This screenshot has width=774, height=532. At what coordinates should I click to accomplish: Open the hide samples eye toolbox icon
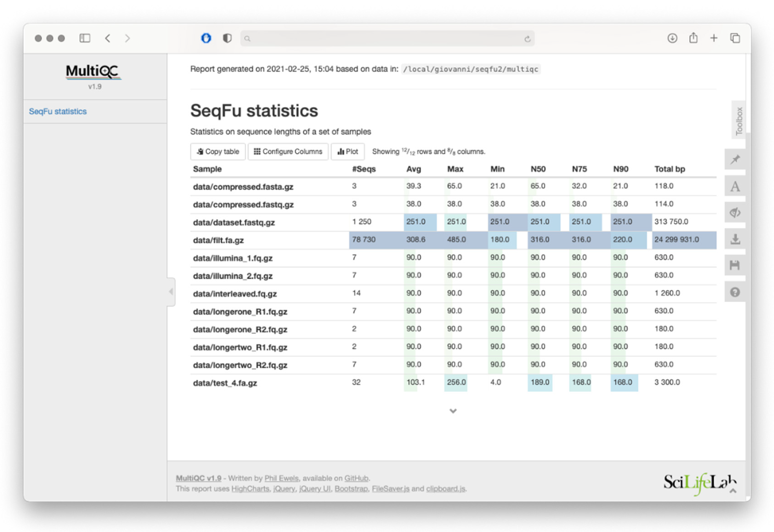(735, 212)
